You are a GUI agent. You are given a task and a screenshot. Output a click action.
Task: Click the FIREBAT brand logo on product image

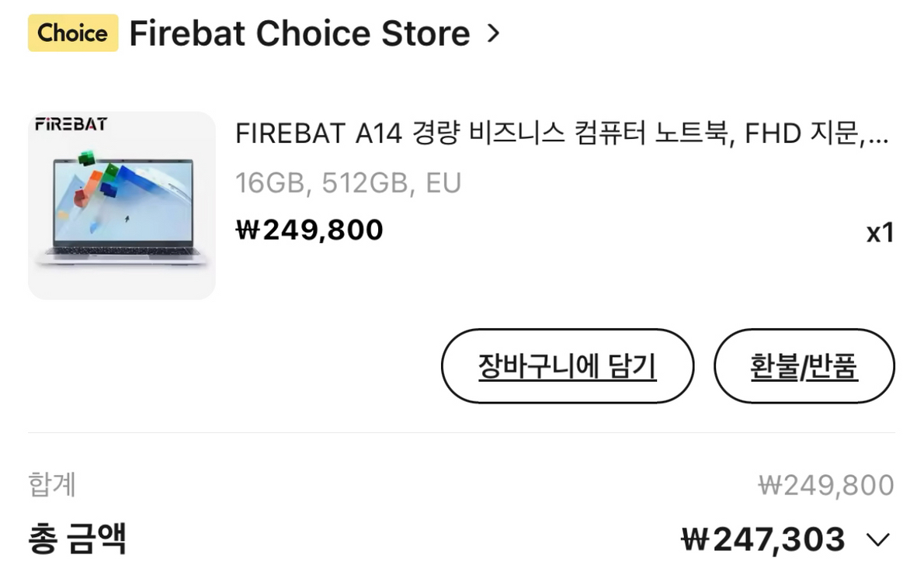pyautogui.click(x=71, y=124)
